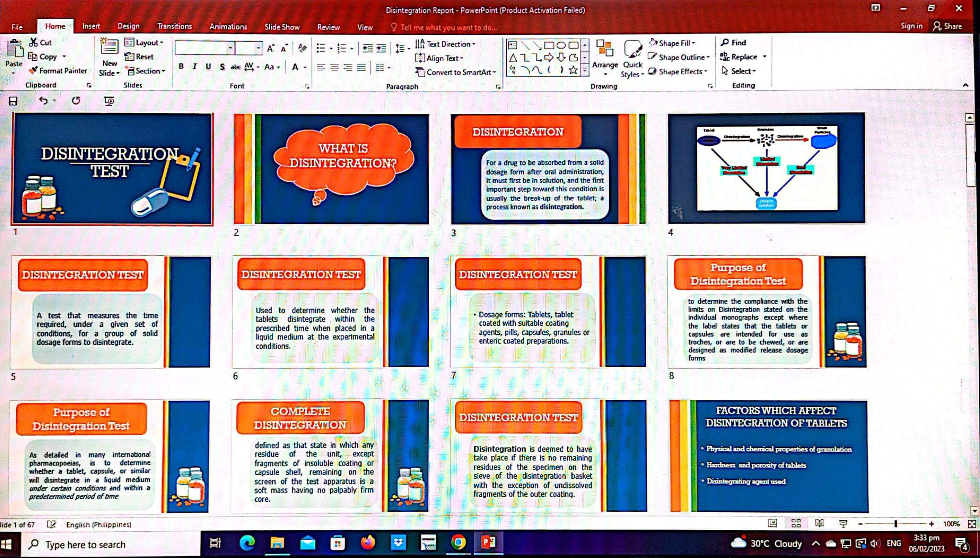Toggle Bold formatting
Screen dimensions: 980x558
coord(181,66)
